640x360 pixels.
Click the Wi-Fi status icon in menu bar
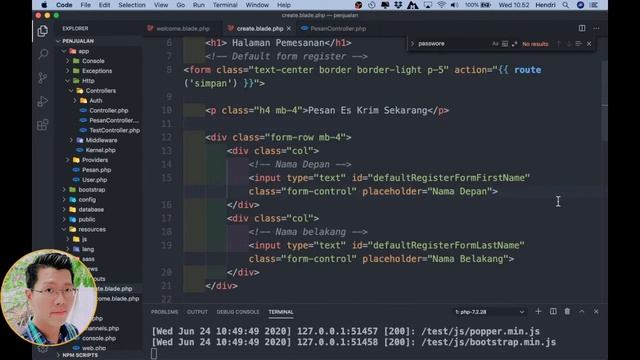441,5
